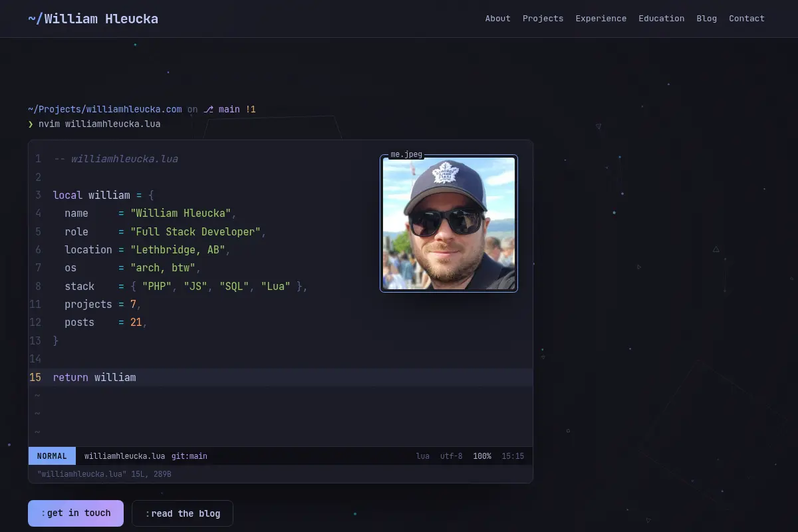Click the git:main status bar entry

(190, 456)
